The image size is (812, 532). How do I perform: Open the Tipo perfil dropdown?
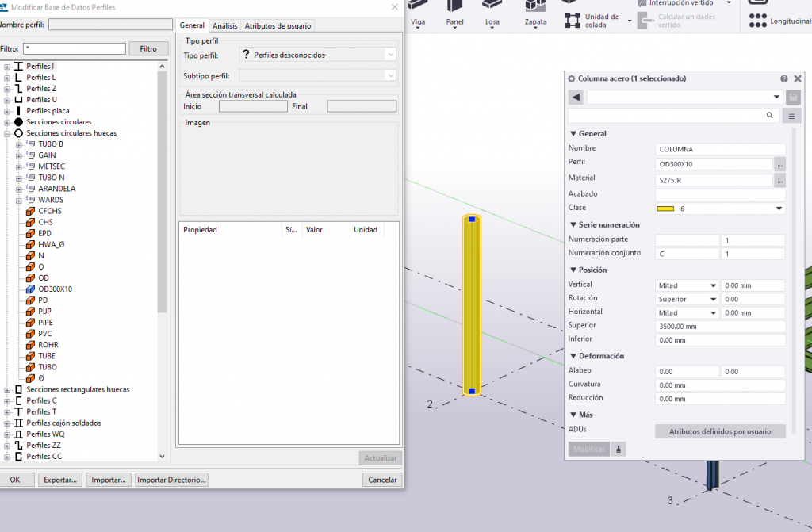coord(390,55)
